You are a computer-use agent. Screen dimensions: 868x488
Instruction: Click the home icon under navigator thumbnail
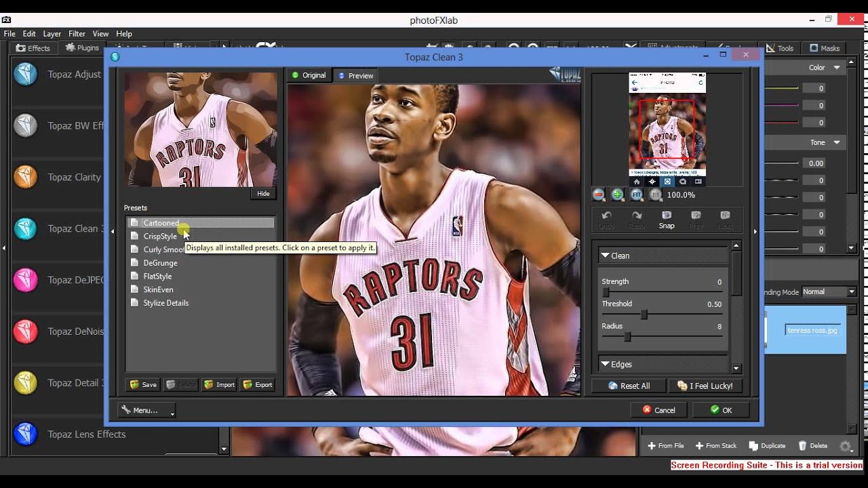(636, 182)
